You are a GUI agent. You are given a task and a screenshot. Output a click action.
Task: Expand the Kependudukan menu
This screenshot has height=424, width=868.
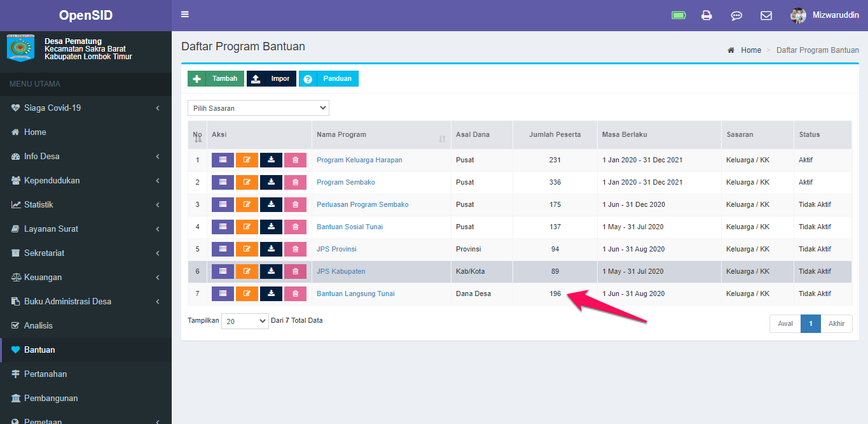86,180
